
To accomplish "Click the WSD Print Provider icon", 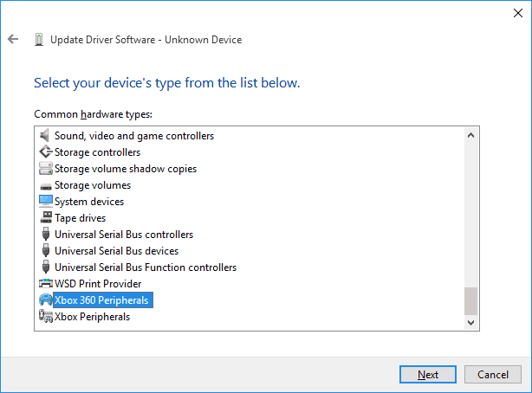I will [x=46, y=284].
